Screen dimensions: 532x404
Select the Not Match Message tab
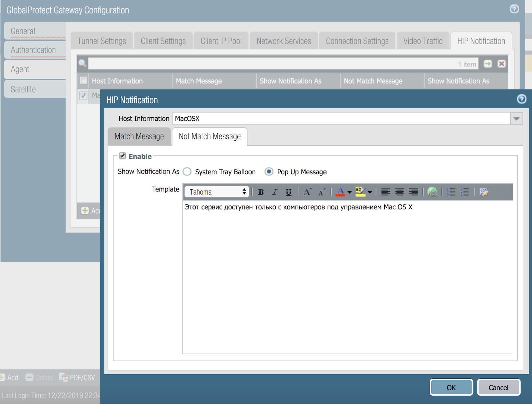[209, 136]
